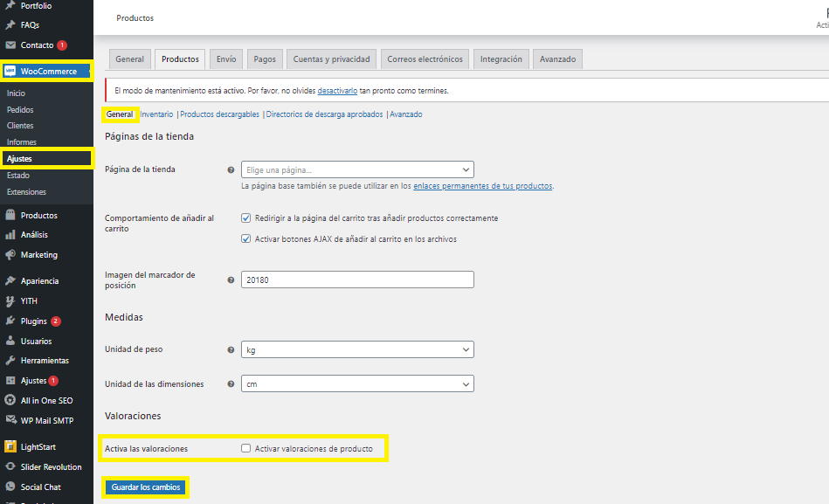Open the Página de la tienda dropdown
Screen dimensions: 829x504
pos(357,169)
